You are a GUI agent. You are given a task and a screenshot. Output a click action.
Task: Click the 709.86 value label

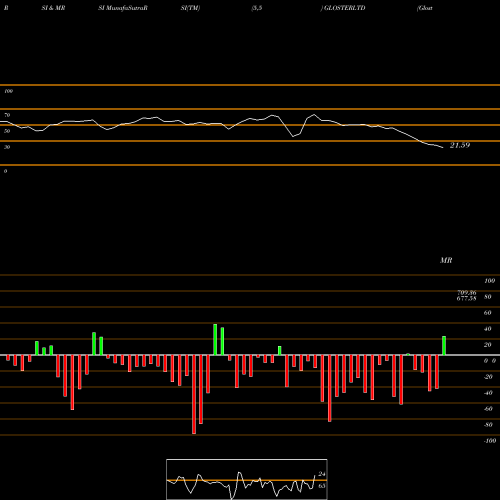click(x=467, y=293)
